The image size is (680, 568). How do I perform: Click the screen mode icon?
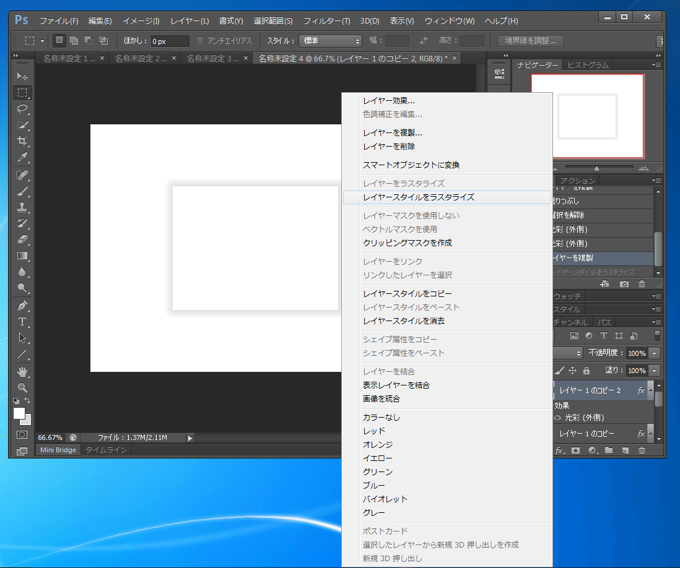pyautogui.click(x=22, y=451)
